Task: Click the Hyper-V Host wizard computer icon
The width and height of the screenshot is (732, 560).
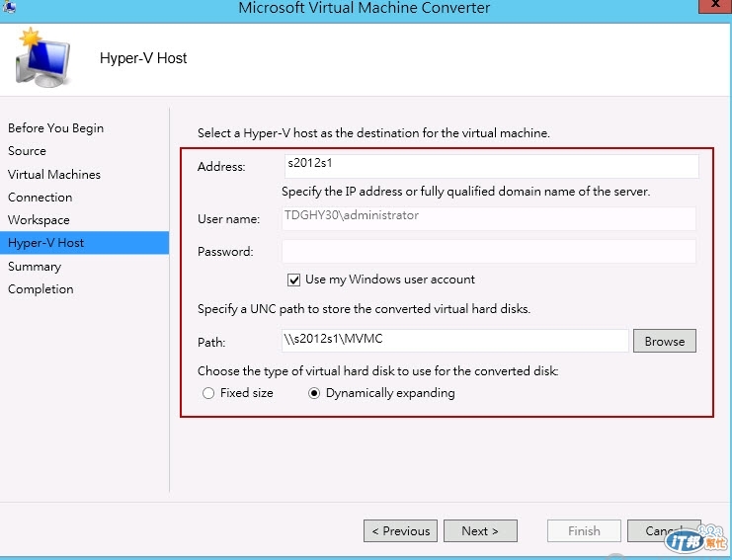Action: pos(42,58)
